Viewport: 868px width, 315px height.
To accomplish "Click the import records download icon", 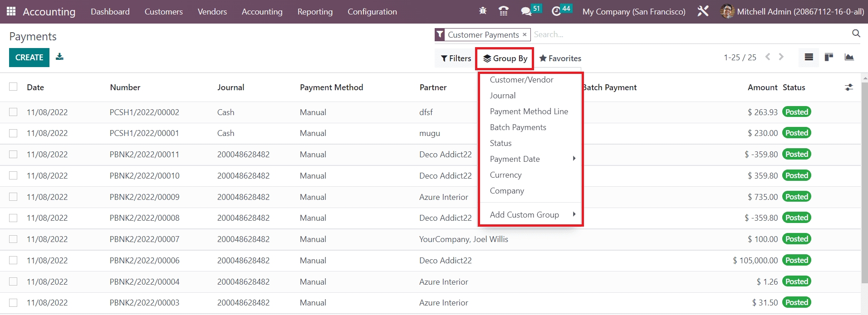I will coord(59,57).
